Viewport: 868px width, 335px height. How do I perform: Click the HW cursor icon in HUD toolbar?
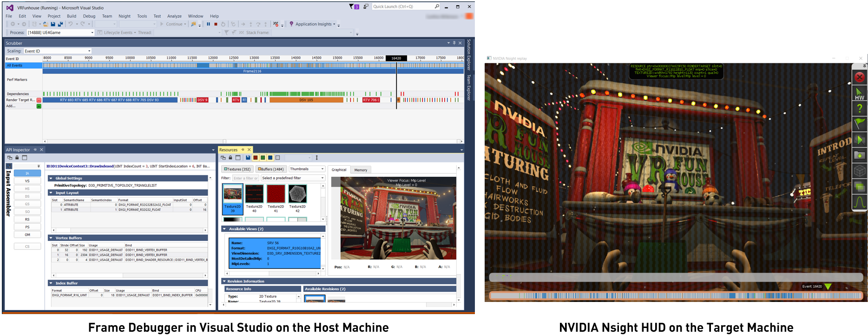(859, 94)
